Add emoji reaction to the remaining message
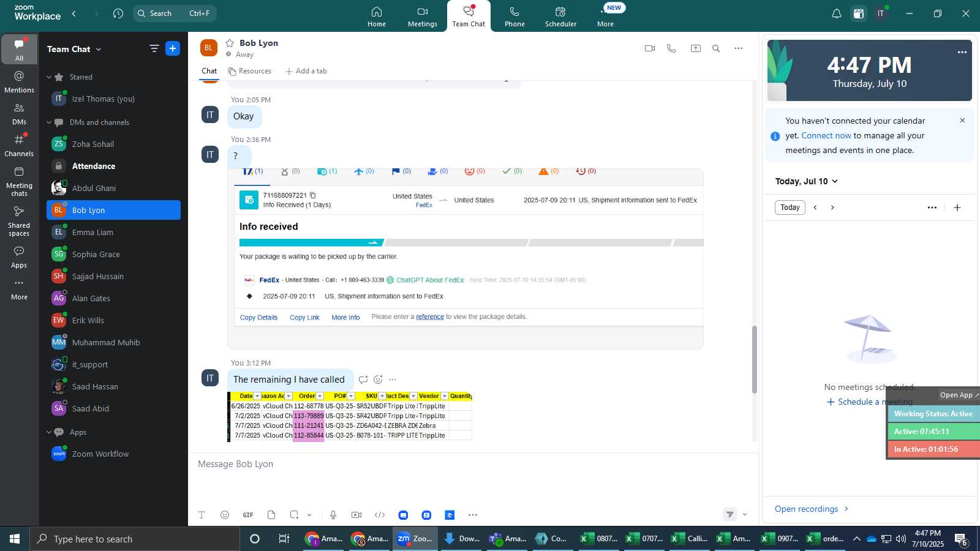980x551 pixels. pyautogui.click(x=378, y=380)
